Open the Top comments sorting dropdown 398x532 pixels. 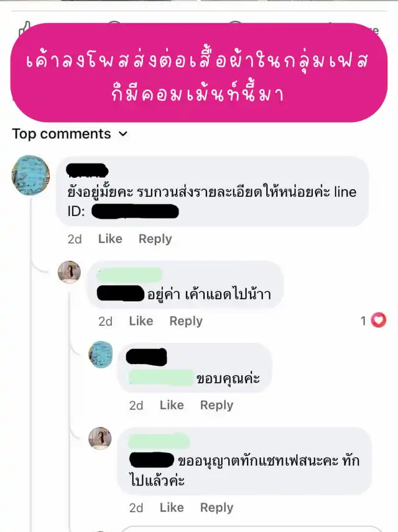pos(70,134)
